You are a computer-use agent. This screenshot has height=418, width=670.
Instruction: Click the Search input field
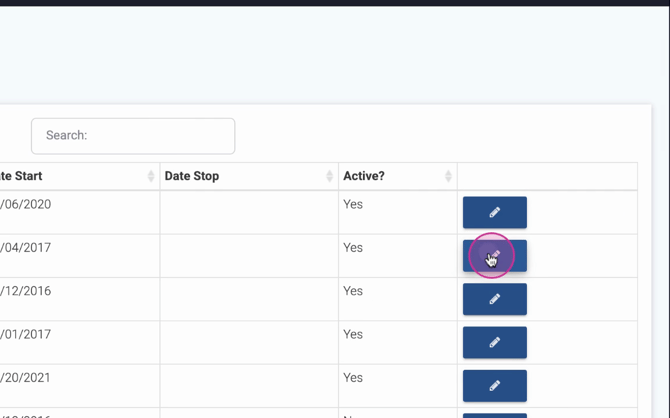(x=133, y=136)
